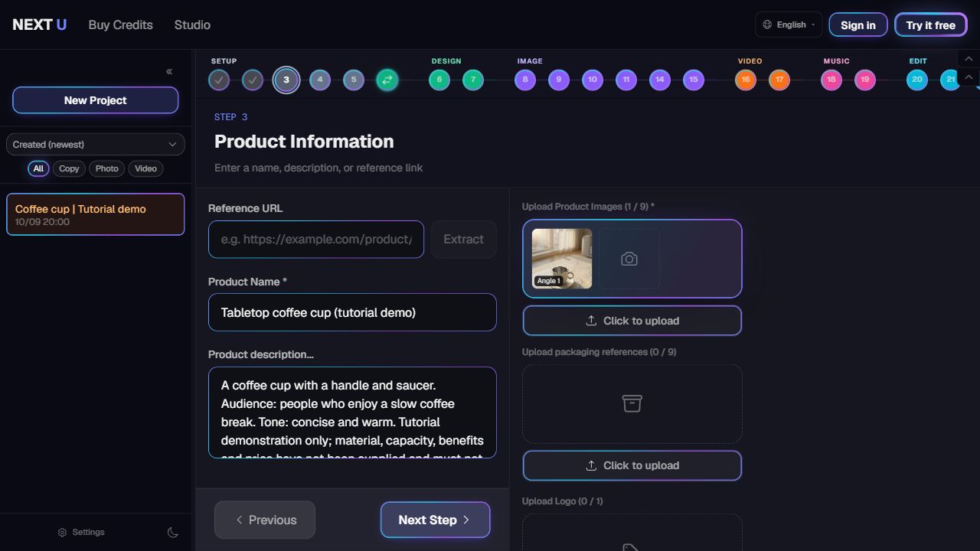The width and height of the screenshot is (980, 551).
Task: Jump to Design step 6
Action: pos(439,80)
